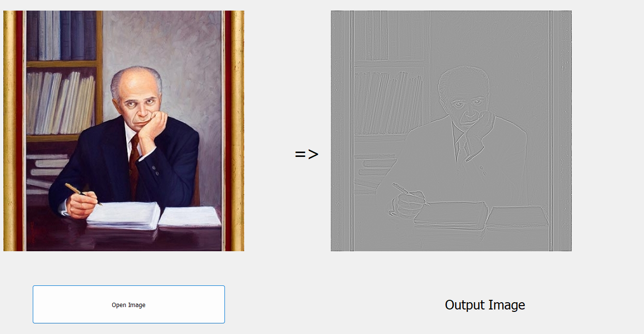Click the tie in the filtered output image

point(462,159)
